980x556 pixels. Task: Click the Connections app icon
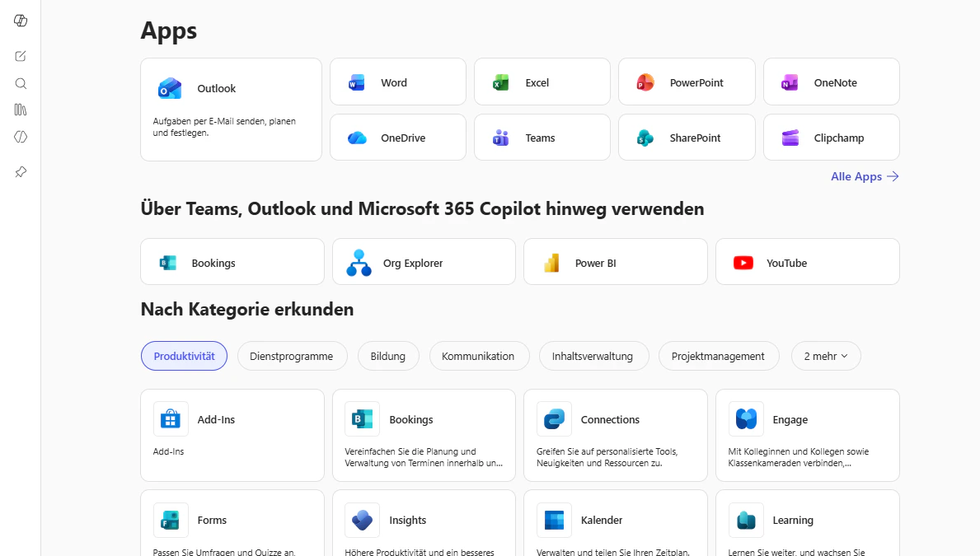(554, 418)
